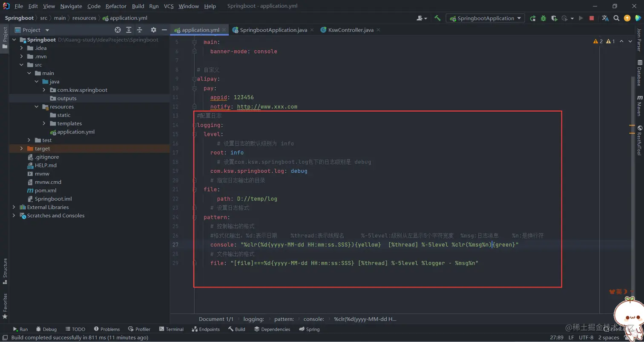Screen dimensions: 644x342
Task: Click the Search Everywhere magnifier icon
Action: (x=616, y=18)
